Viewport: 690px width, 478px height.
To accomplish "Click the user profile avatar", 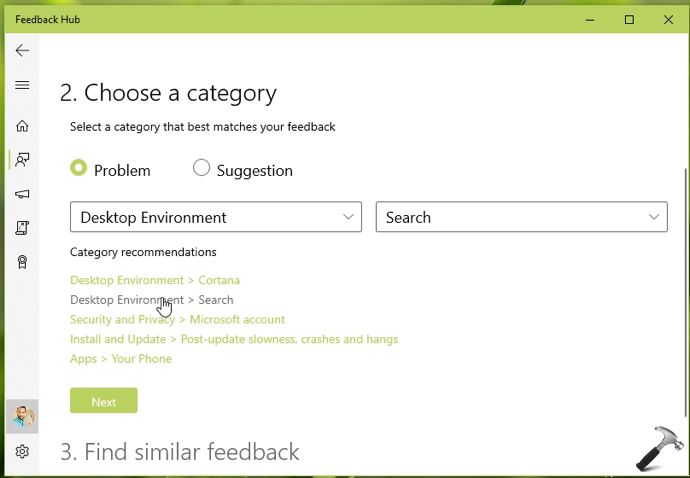I will (x=22, y=416).
